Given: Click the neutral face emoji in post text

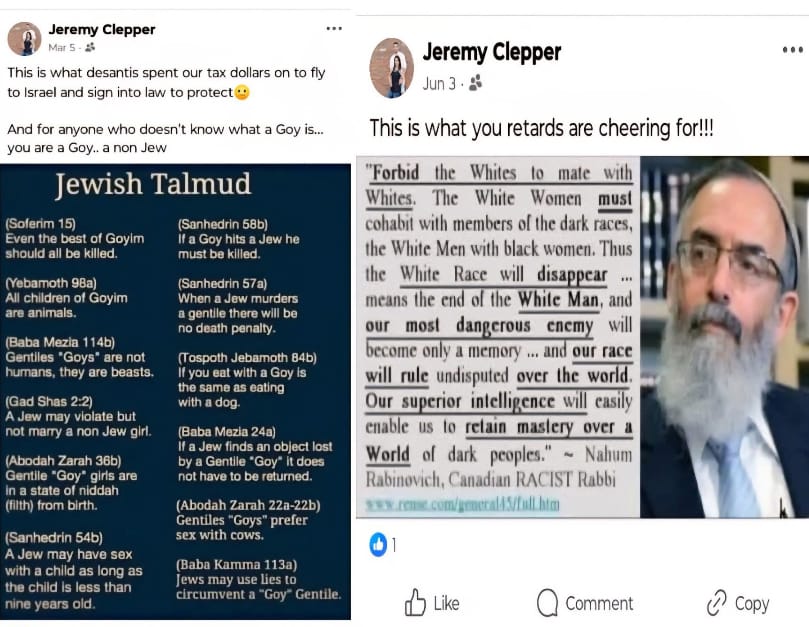Looking at the screenshot, I should (x=242, y=92).
